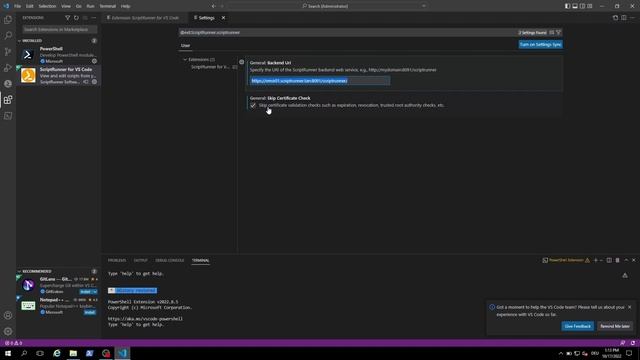Screen dimensions: 640x360
Task: Select ScriptRunner for V... settings tree item
Action: pyautogui.click(x=210, y=67)
